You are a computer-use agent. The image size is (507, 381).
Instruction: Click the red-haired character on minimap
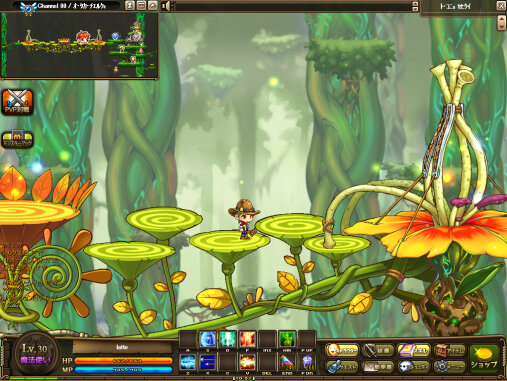[82, 37]
